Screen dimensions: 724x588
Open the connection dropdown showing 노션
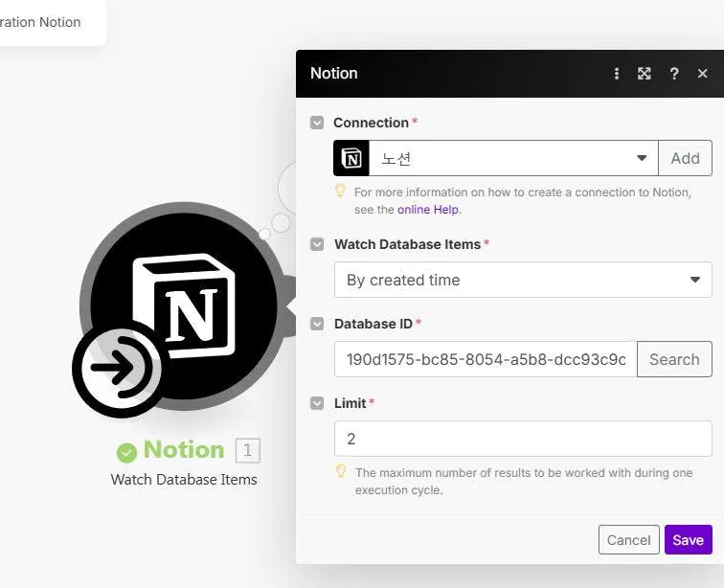click(x=513, y=158)
